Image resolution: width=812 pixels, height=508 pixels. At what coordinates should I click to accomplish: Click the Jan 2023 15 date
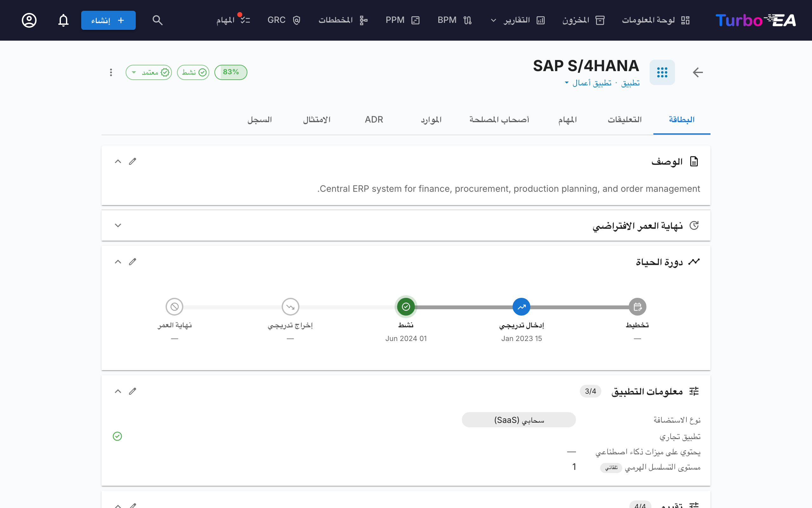[x=521, y=339]
